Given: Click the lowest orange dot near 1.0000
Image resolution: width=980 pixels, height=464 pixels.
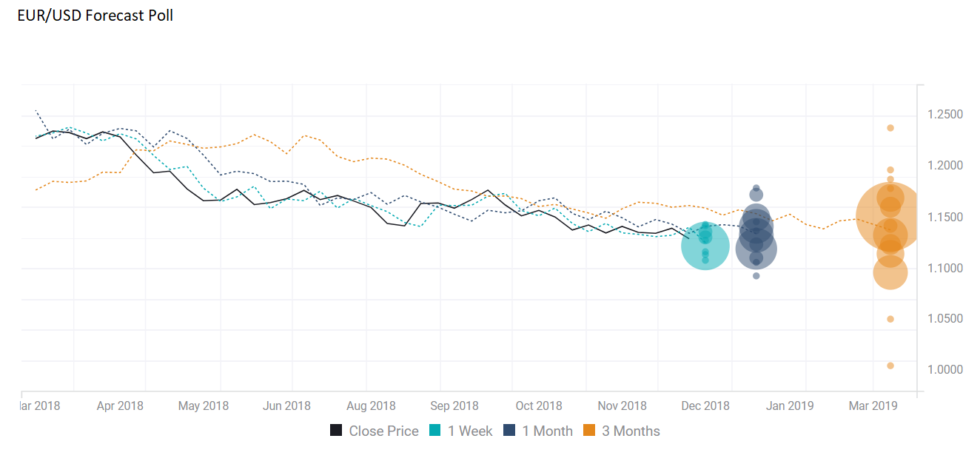Looking at the screenshot, I should [890, 366].
